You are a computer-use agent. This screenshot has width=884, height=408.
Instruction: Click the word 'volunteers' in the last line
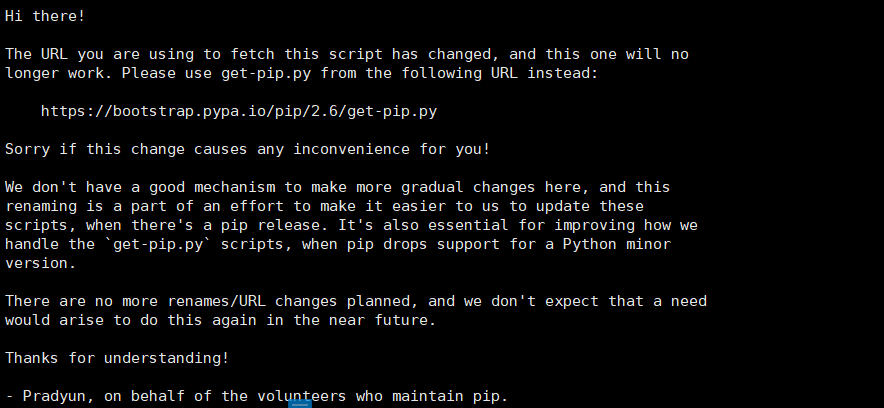(302, 396)
